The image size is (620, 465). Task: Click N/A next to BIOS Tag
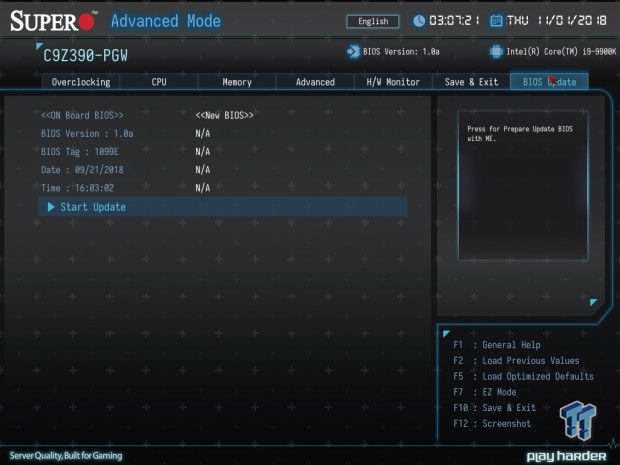pyautogui.click(x=202, y=152)
